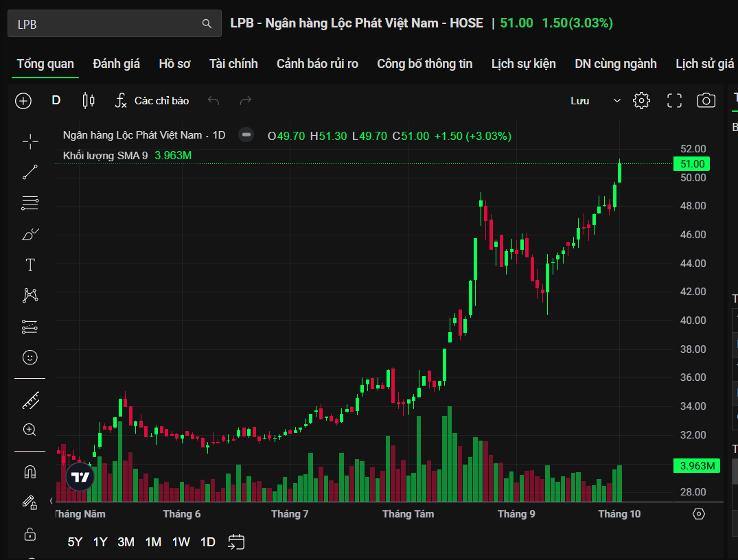Set chart range to 3M
738x560 pixels.
click(x=126, y=542)
